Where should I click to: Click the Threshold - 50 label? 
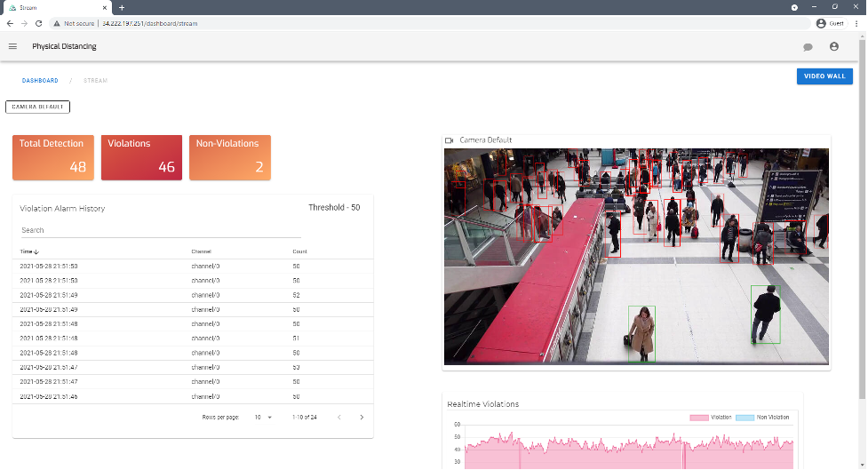point(334,208)
